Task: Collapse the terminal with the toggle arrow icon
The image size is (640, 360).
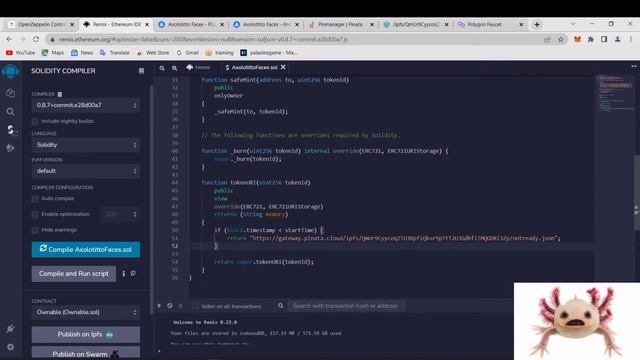Action: [x=159, y=306]
